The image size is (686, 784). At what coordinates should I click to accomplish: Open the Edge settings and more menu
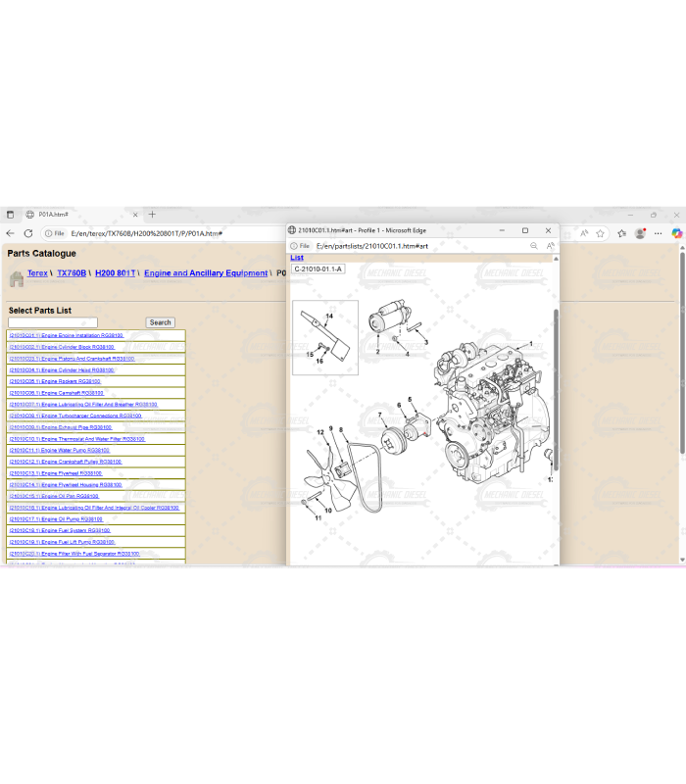coord(659,233)
